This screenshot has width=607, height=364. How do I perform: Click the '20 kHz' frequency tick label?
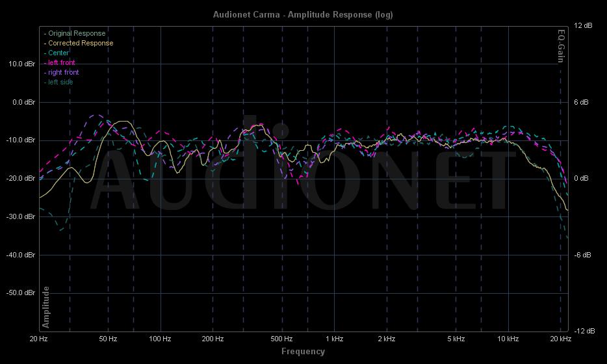[x=561, y=339]
